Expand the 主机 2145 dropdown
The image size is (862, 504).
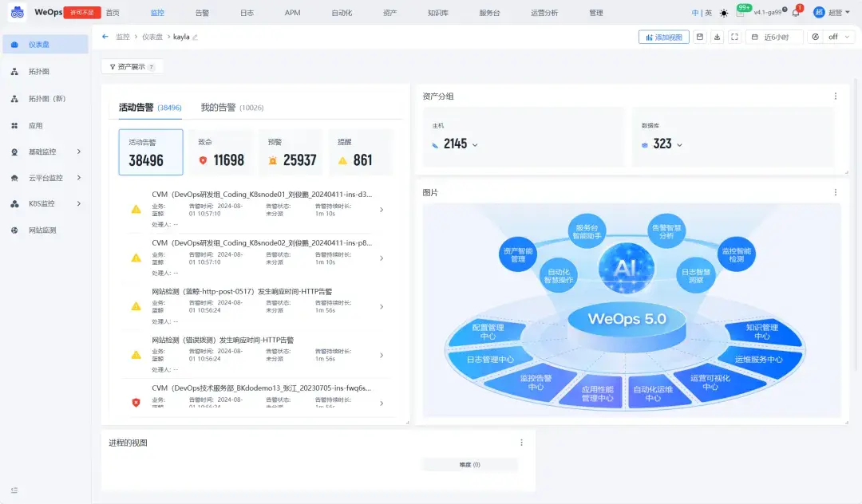[475, 145]
